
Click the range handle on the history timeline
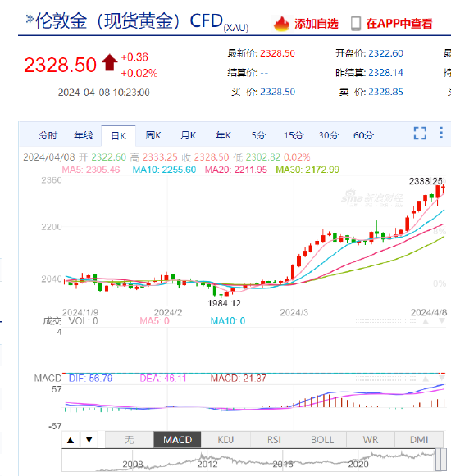(x=440, y=460)
